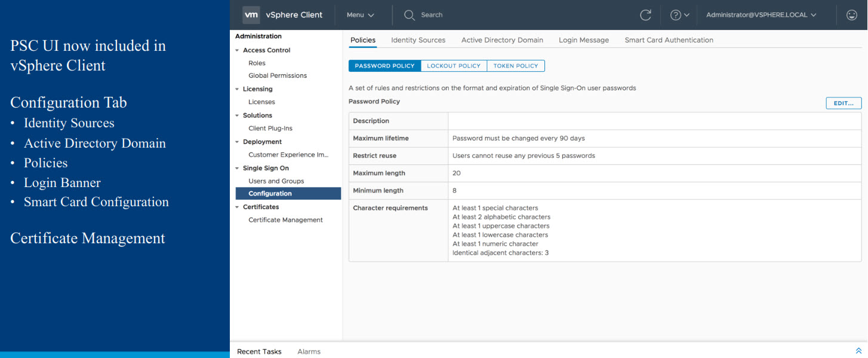This screenshot has width=868, height=358.
Task: Select the Token Policy toggle button
Action: (x=516, y=66)
